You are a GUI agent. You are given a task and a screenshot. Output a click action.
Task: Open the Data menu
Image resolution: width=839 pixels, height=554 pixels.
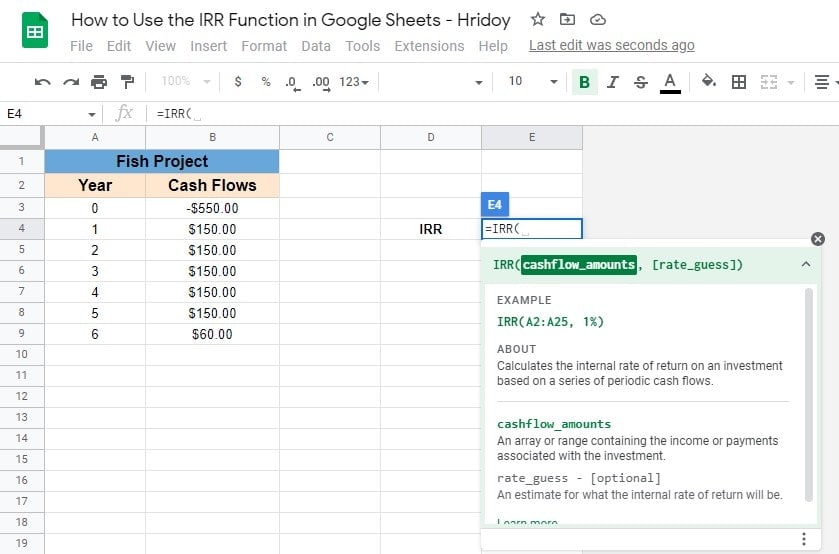pos(316,46)
